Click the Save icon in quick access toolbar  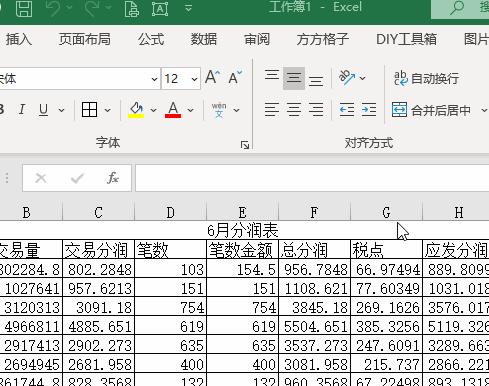pyautogui.click(x=24, y=8)
